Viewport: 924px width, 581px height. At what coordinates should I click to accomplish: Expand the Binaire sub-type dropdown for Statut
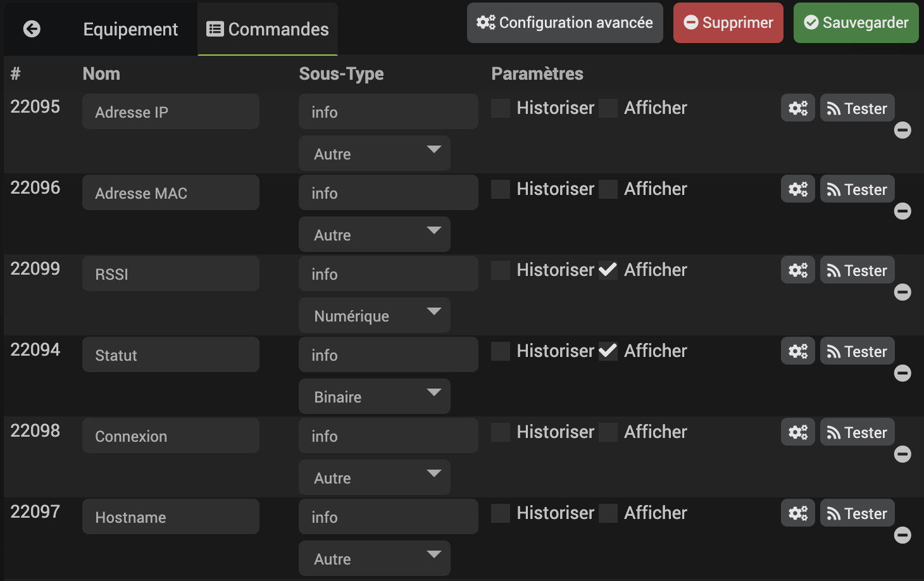[x=374, y=396]
